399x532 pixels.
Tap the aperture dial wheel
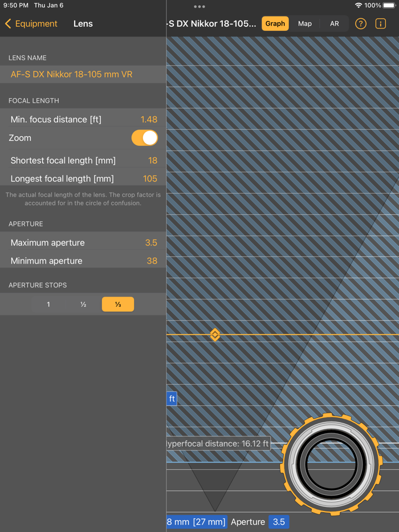332,464
